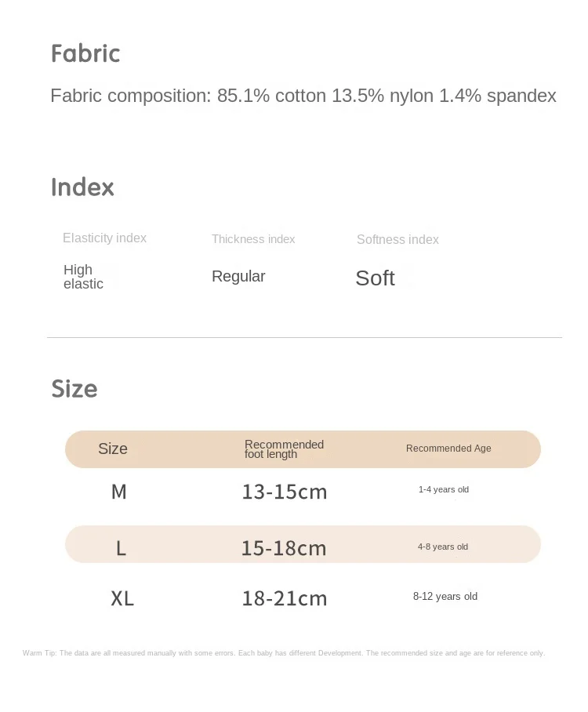Click the Size section heading
Image resolution: width=588 pixels, height=712 pixels.
coord(74,389)
